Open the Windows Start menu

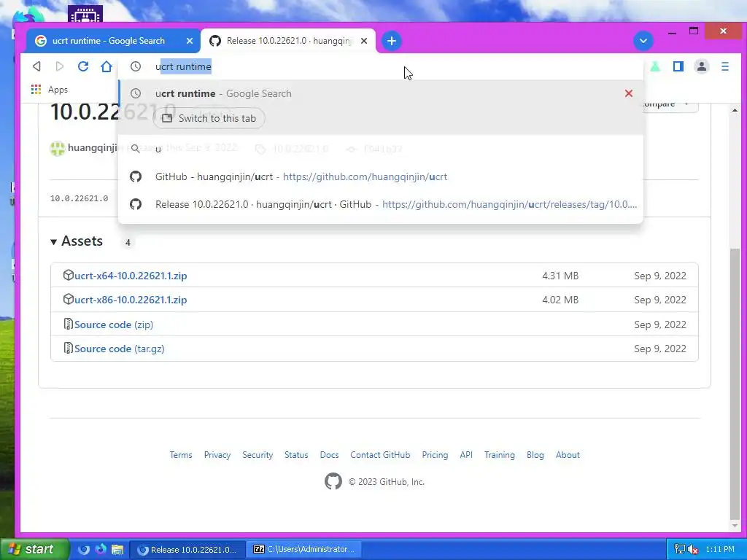(34, 549)
